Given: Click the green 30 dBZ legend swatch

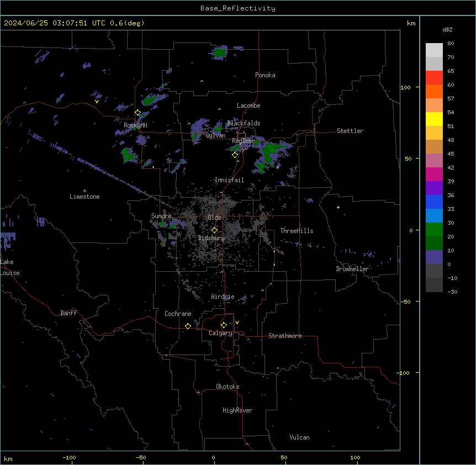Looking at the screenshot, I should point(434,230).
